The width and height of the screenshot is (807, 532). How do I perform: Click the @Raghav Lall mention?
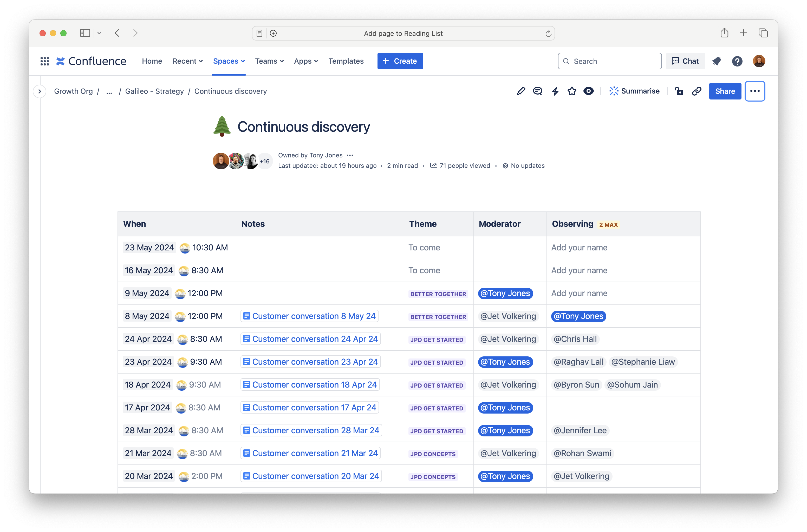click(578, 362)
